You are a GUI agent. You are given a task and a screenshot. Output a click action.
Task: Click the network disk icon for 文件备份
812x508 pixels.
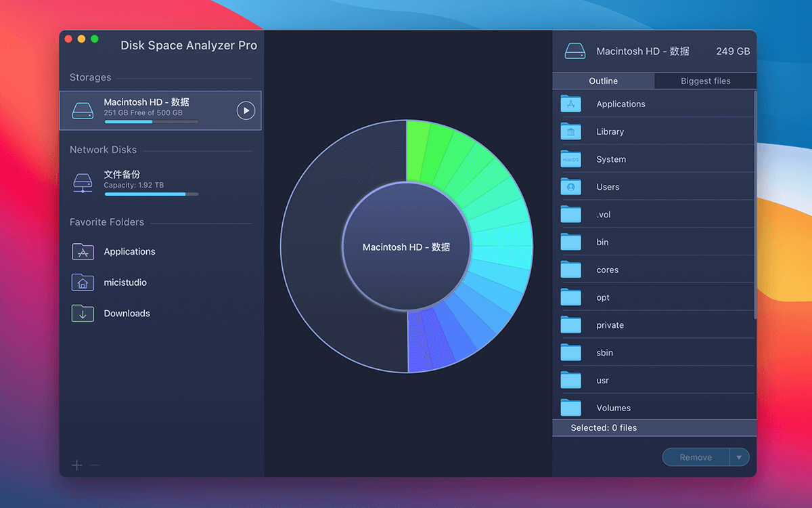(83, 183)
